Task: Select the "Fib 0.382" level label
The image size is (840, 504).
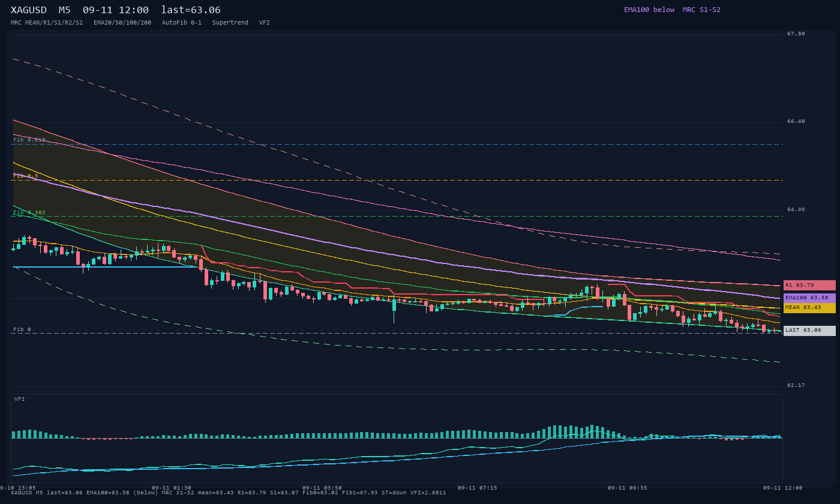Action: (x=29, y=212)
